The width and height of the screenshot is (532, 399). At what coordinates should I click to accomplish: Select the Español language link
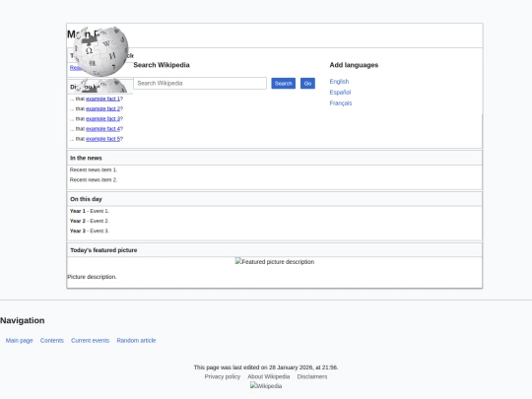coord(340,93)
